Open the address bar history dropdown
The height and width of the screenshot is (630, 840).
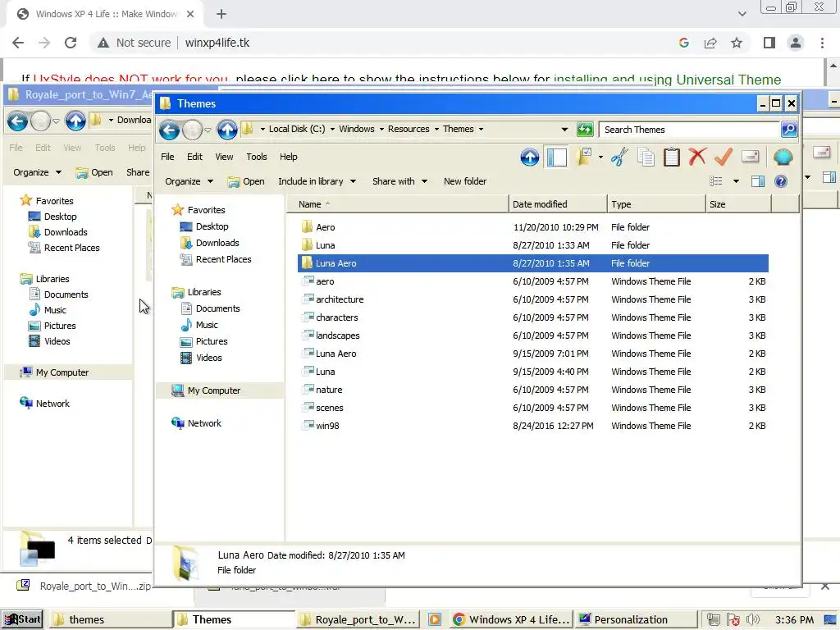click(564, 129)
